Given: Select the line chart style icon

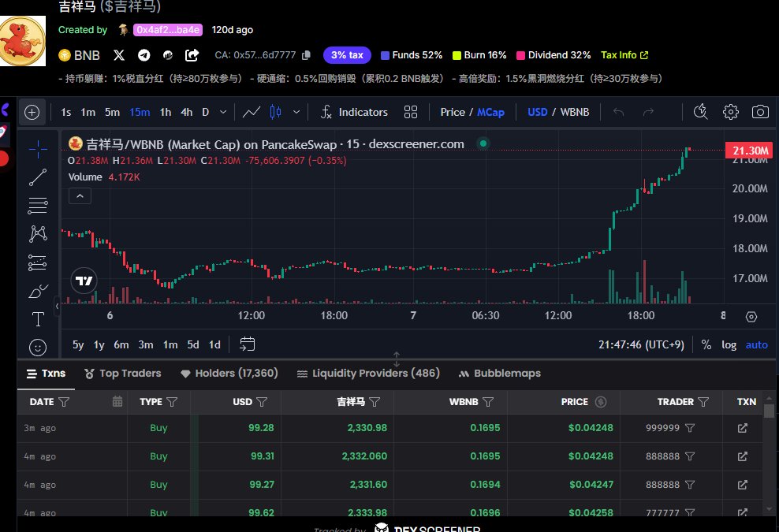Looking at the screenshot, I should coord(252,112).
